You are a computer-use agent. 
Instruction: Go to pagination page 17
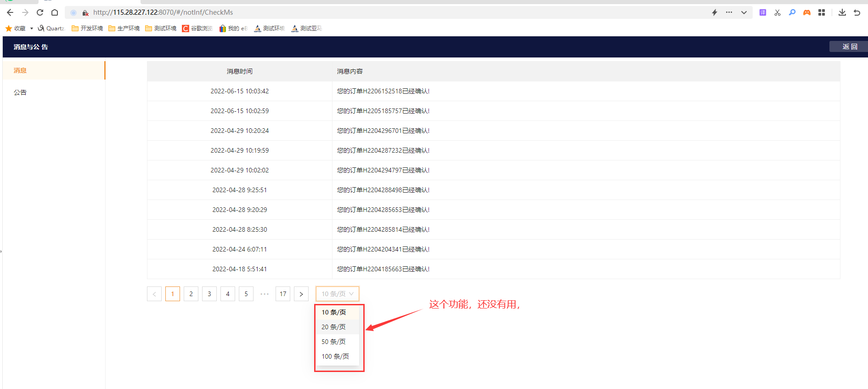[283, 294]
